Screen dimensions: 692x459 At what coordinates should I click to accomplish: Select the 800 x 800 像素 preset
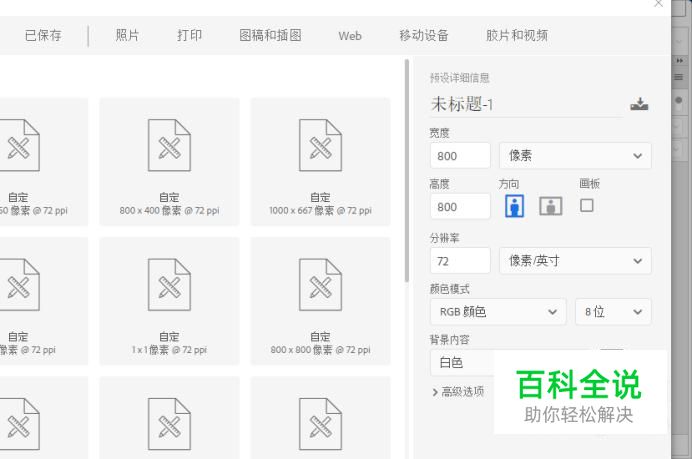point(320,301)
